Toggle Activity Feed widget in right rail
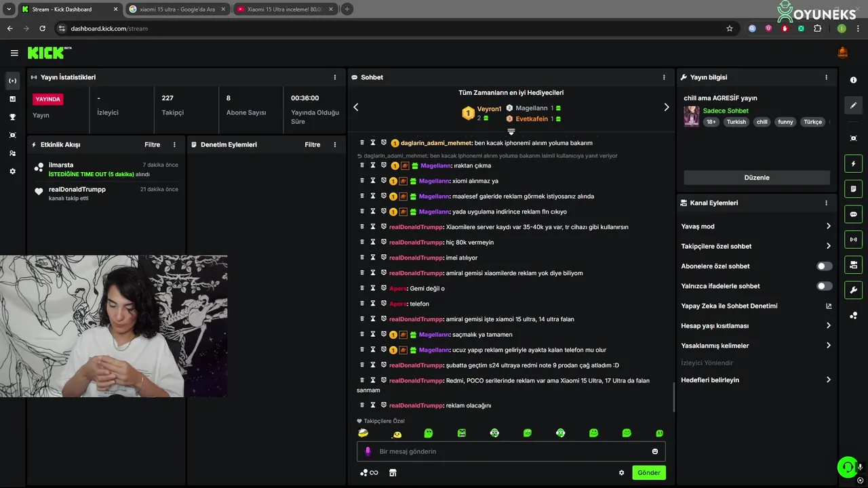 853,163
